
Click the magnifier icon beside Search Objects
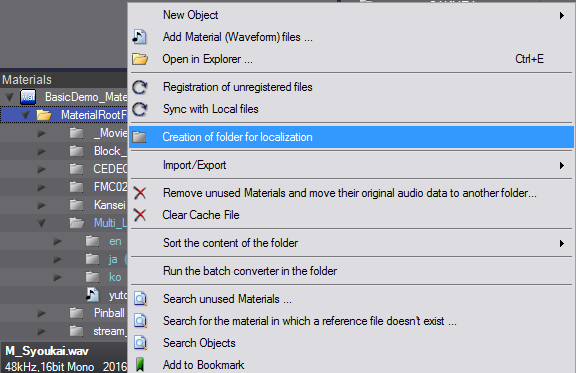[140, 343]
